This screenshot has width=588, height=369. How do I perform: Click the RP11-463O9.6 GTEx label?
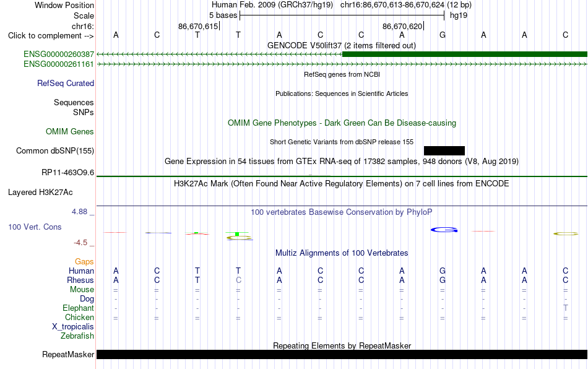(x=68, y=173)
